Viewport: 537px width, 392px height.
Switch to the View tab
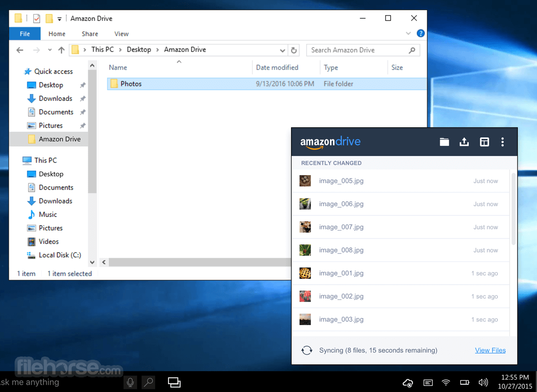tap(121, 34)
